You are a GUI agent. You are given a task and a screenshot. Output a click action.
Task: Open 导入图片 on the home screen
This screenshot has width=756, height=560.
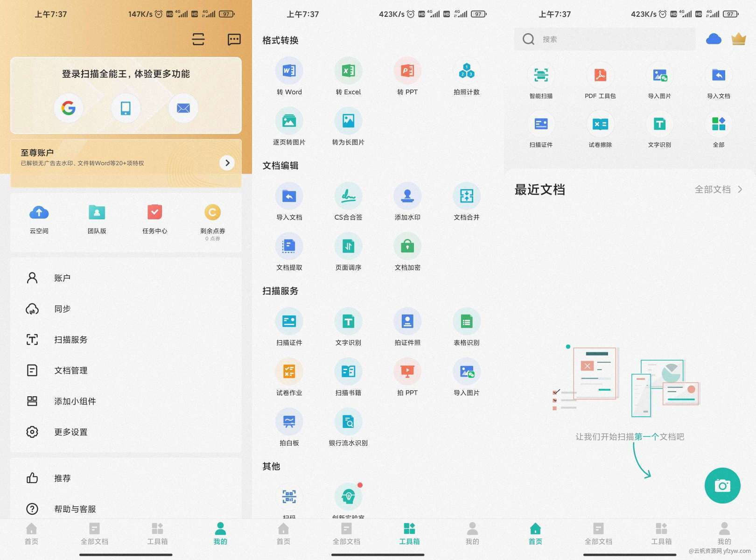coord(659,80)
